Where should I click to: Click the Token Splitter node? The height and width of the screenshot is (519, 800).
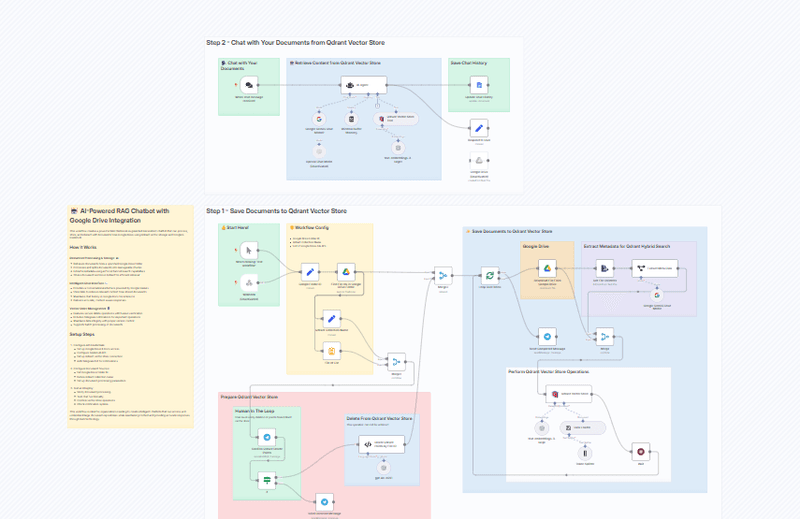pos(583,451)
